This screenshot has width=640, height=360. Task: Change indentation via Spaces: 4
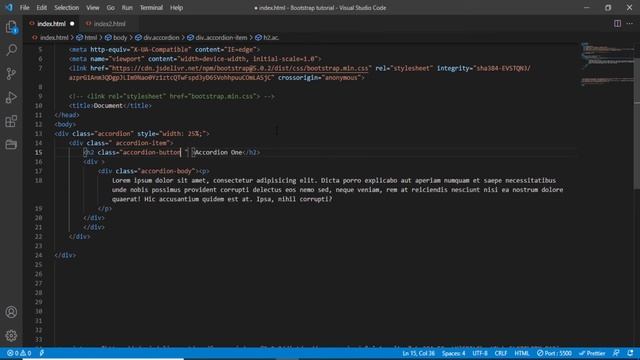click(x=453, y=353)
